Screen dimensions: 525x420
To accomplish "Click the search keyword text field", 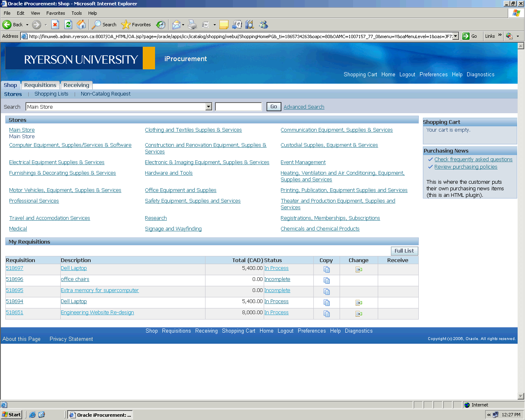I will coord(238,107).
